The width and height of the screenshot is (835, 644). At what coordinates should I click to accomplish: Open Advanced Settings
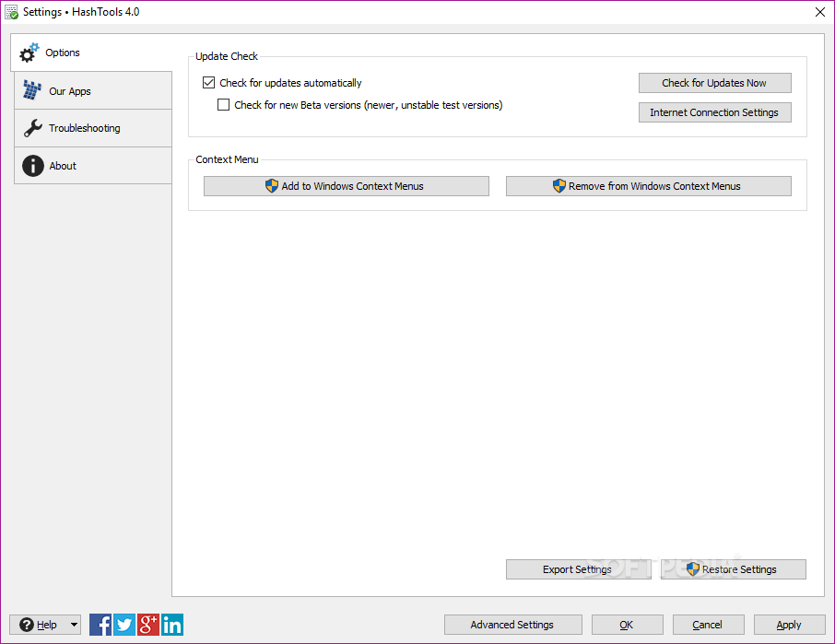pos(512,625)
